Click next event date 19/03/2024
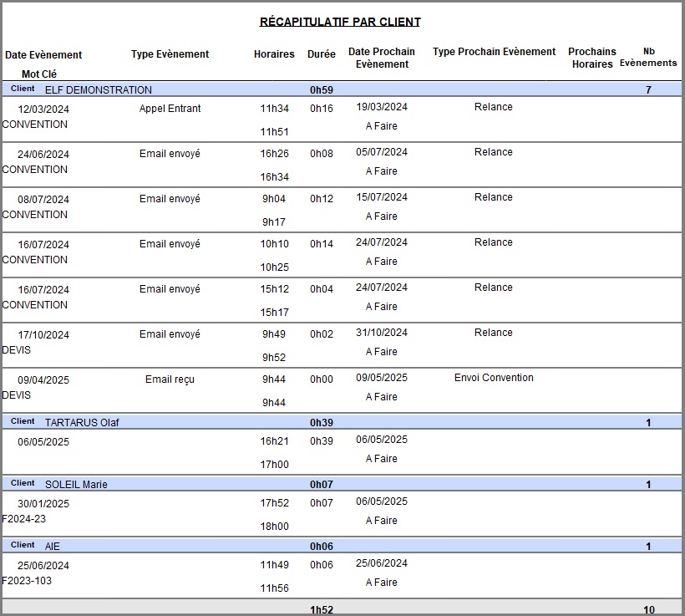 click(382, 107)
